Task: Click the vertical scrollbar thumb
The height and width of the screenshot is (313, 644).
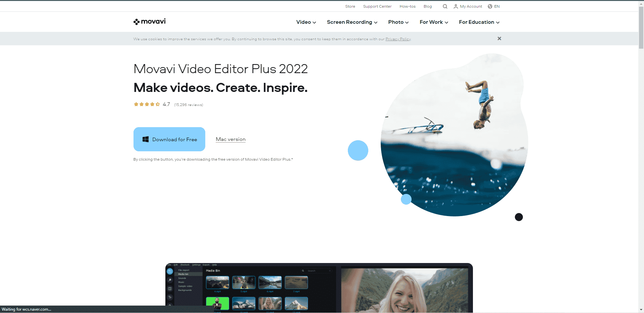Action: point(641,28)
